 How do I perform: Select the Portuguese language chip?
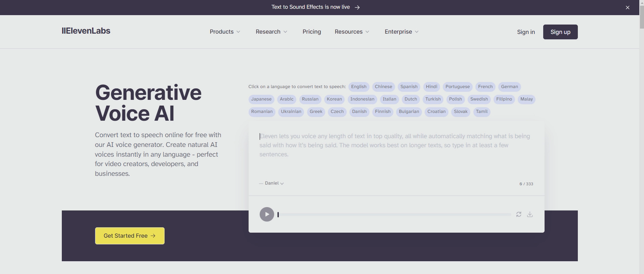tap(458, 87)
